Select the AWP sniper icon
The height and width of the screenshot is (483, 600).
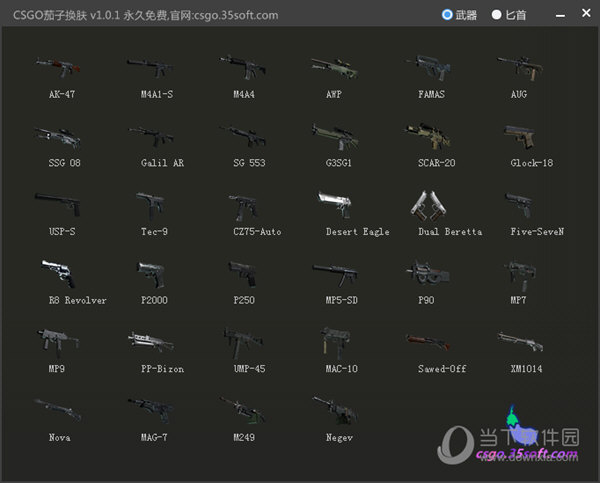(x=335, y=67)
